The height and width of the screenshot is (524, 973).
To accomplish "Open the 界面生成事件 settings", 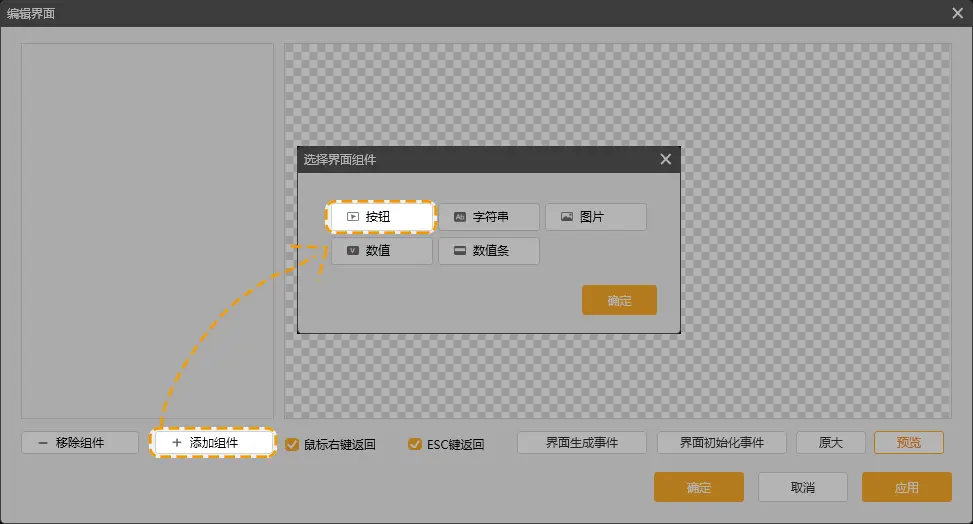I will click(x=581, y=442).
